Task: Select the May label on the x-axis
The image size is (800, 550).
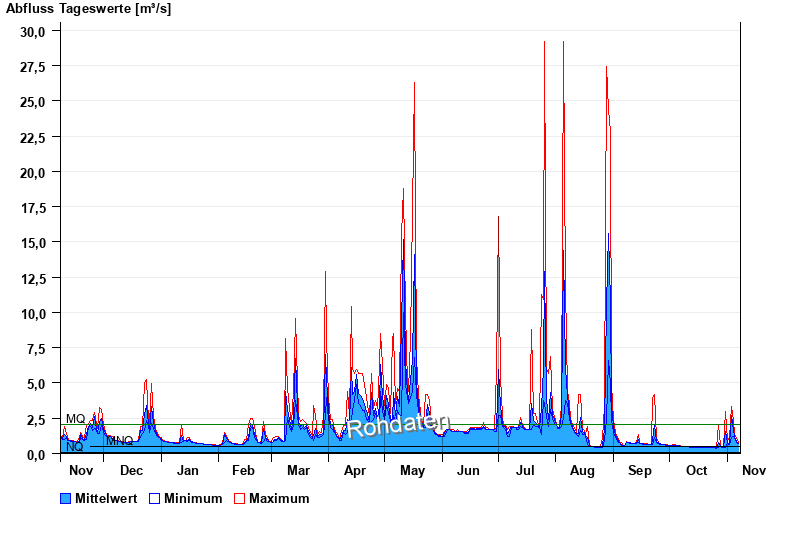Action: tap(412, 470)
